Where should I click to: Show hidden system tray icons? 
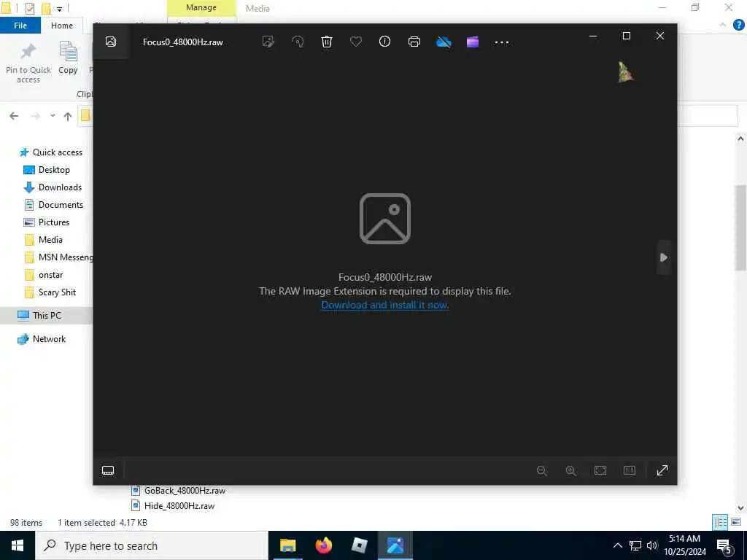point(617,545)
